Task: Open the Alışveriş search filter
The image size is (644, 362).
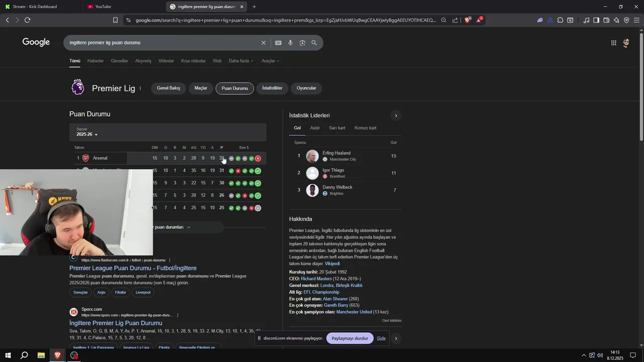Action: [143, 61]
